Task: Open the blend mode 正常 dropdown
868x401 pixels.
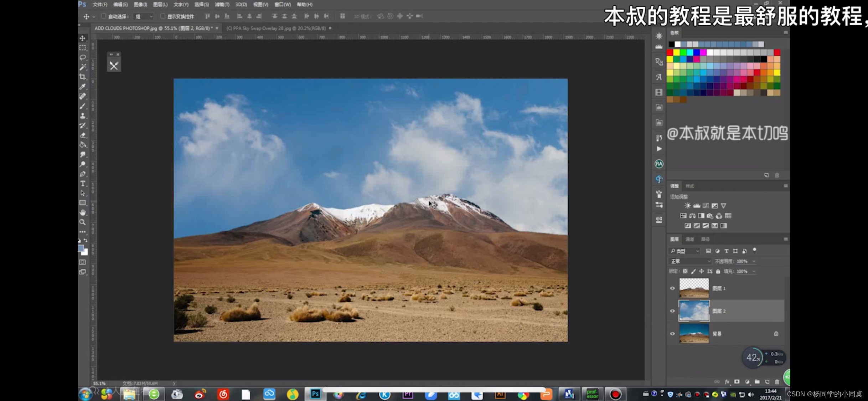Action: click(690, 261)
